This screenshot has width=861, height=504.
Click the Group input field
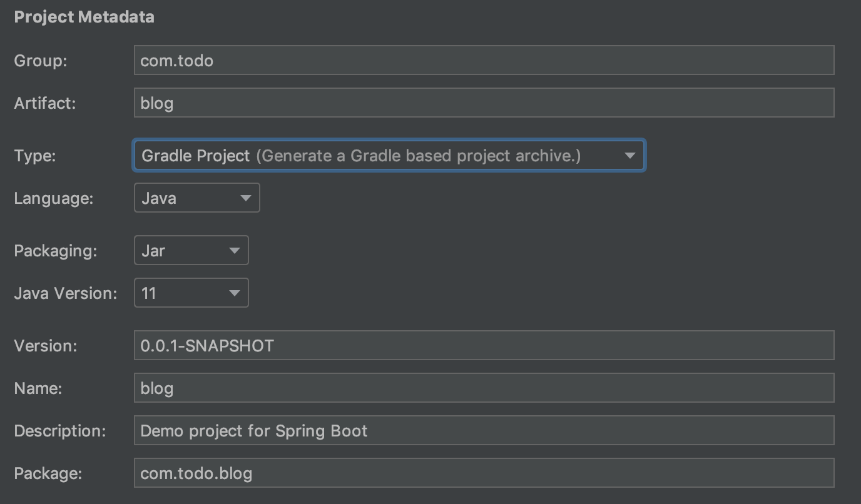(483, 61)
